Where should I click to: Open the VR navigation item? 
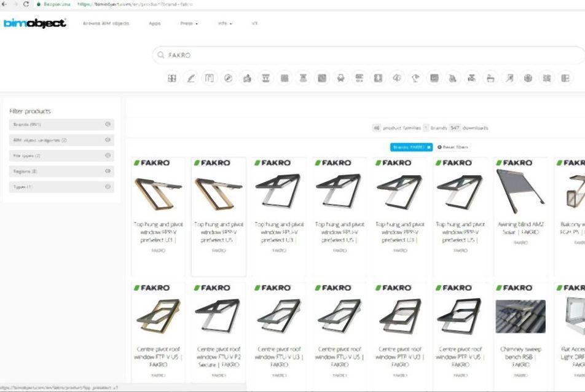click(x=255, y=23)
